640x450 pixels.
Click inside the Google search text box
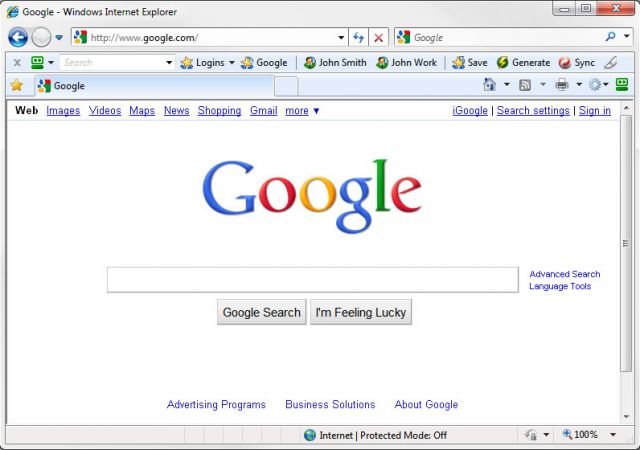click(313, 280)
